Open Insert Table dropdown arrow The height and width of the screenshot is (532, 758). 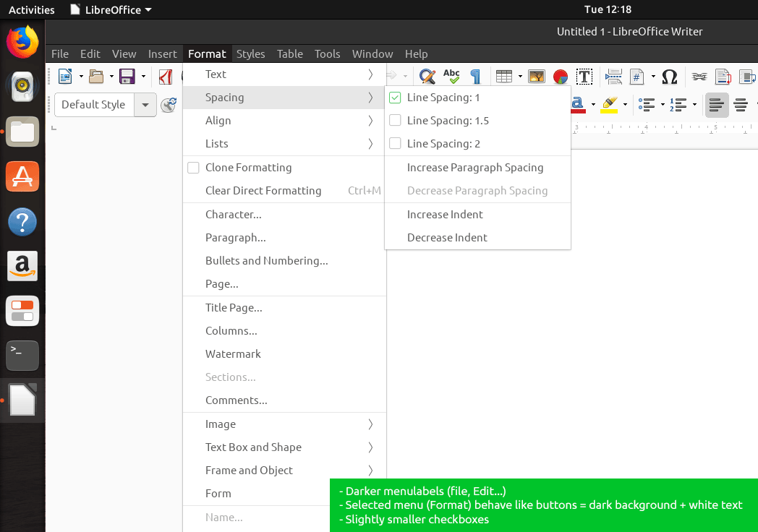pos(520,77)
